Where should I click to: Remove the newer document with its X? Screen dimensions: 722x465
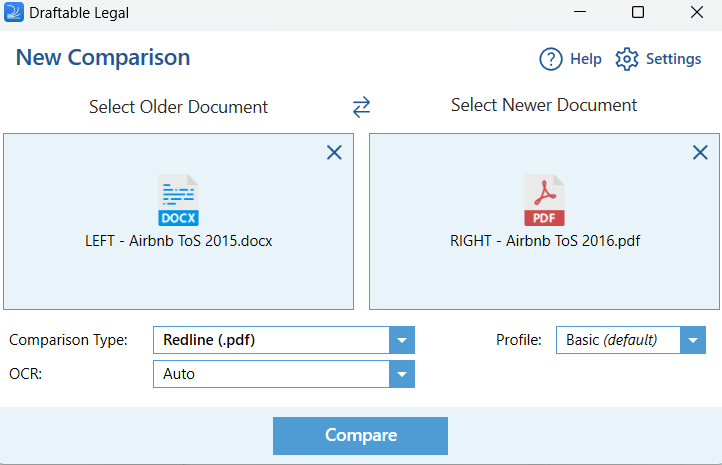[700, 152]
